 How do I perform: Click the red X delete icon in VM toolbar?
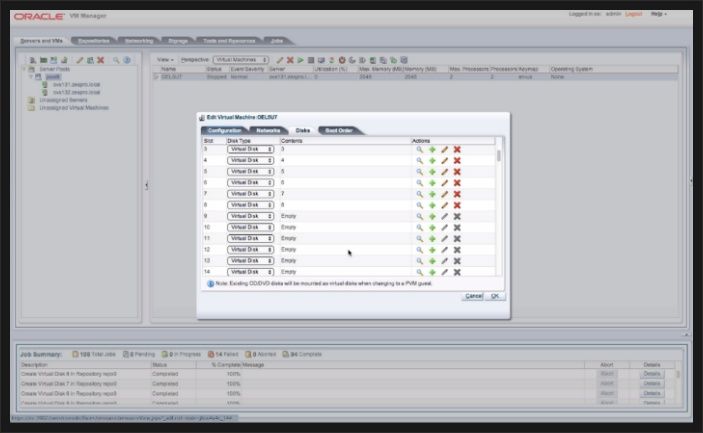click(290, 60)
